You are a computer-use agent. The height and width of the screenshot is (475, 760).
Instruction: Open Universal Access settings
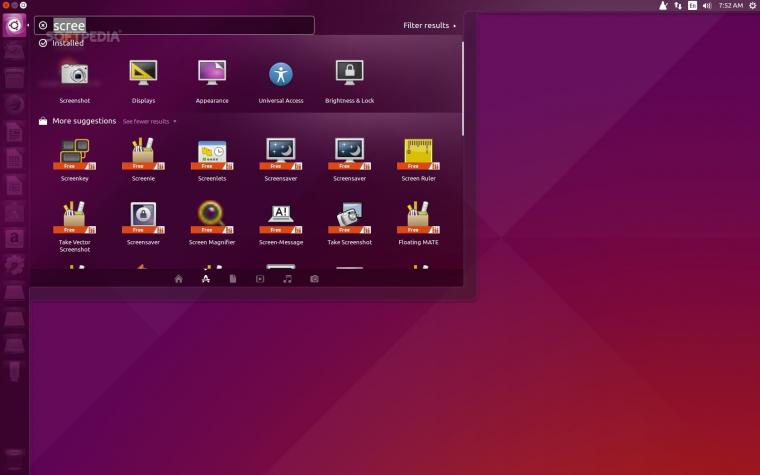(281, 81)
